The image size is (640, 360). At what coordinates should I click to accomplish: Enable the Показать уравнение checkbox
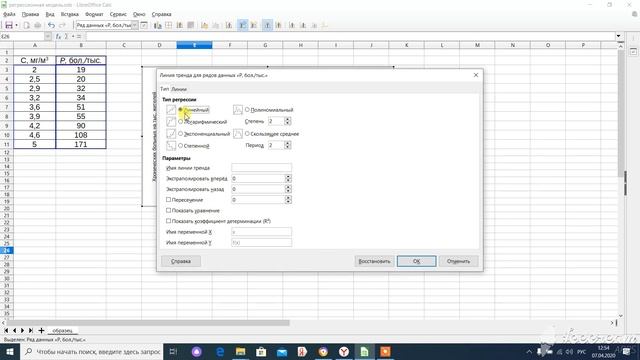(193, 211)
